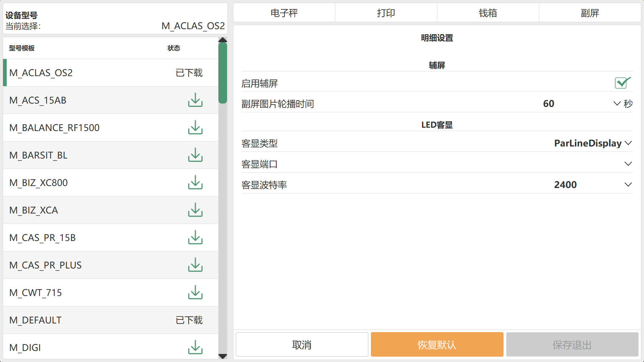The image size is (644, 362).
Task: Download the M_BIZ_XCA template
Action: pyautogui.click(x=195, y=210)
